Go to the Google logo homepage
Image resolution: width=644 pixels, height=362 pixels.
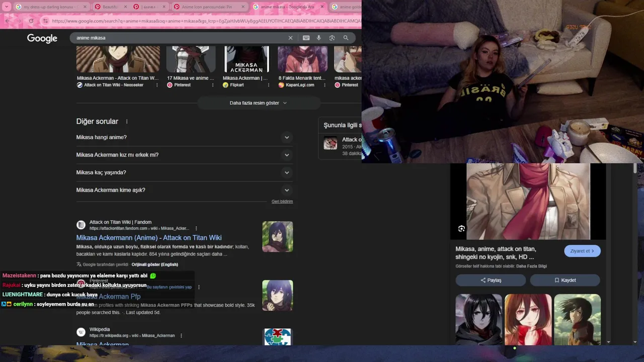click(42, 38)
